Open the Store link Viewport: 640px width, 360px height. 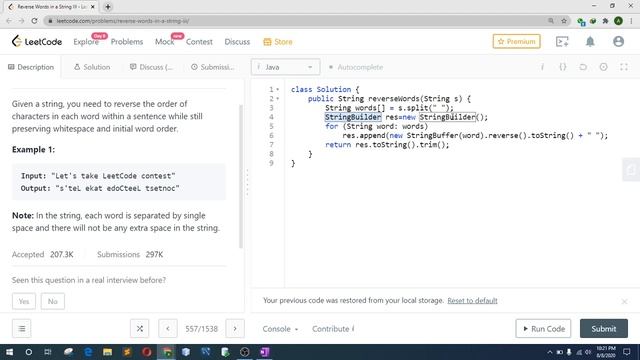278,42
